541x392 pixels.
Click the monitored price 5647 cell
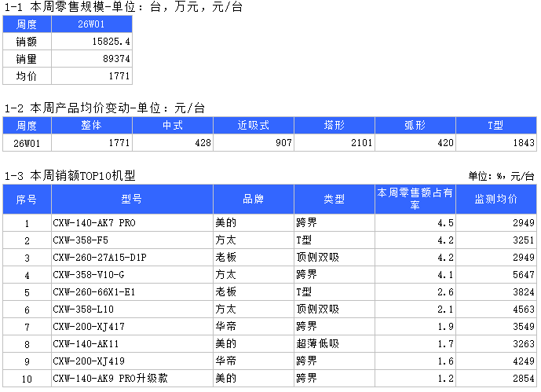click(x=495, y=275)
